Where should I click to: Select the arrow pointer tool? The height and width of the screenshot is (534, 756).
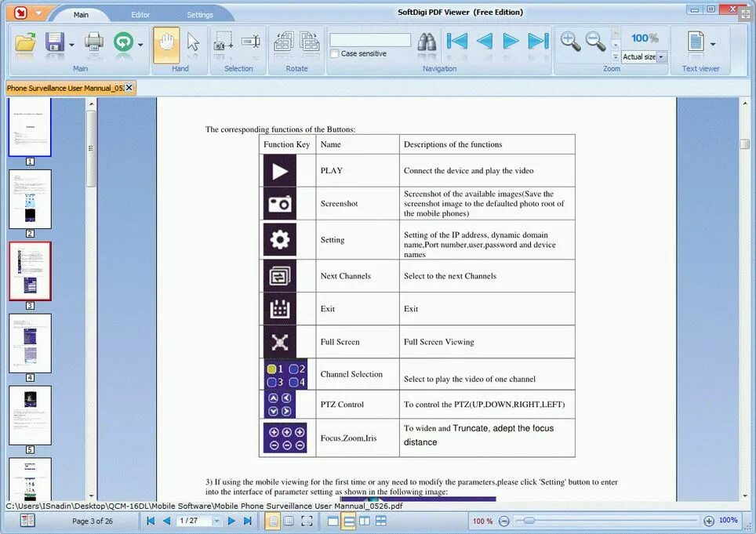tap(193, 42)
